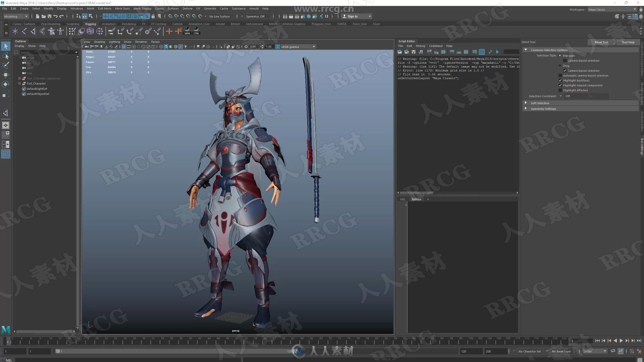Click the Set Key shelf icon
This screenshot has height=362, width=644.
pyautogui.click(x=169, y=31)
